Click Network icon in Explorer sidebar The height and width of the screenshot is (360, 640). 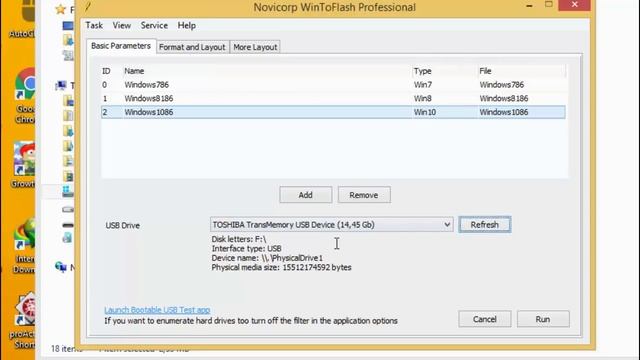[x=61, y=267]
